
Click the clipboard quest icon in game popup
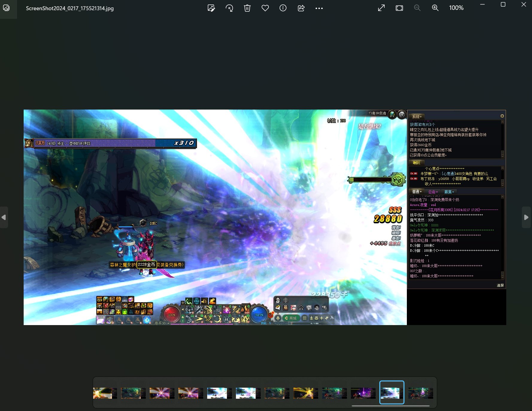point(286,308)
